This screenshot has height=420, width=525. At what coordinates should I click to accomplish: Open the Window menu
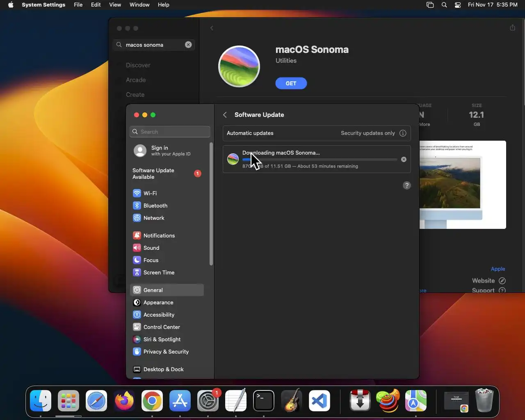pyautogui.click(x=139, y=5)
